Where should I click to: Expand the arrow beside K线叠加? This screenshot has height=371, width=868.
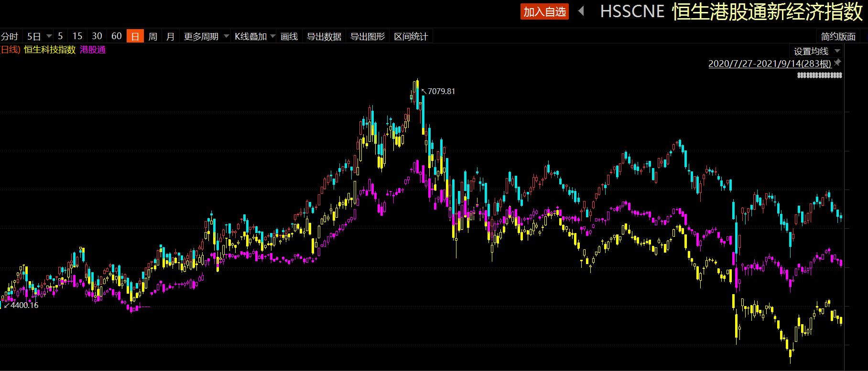272,36
